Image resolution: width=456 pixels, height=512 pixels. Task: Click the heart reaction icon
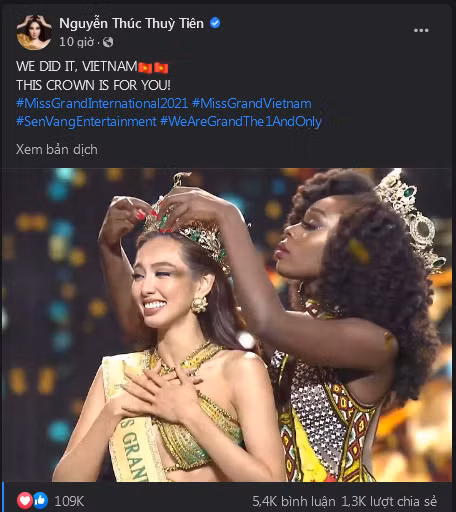click(24, 500)
